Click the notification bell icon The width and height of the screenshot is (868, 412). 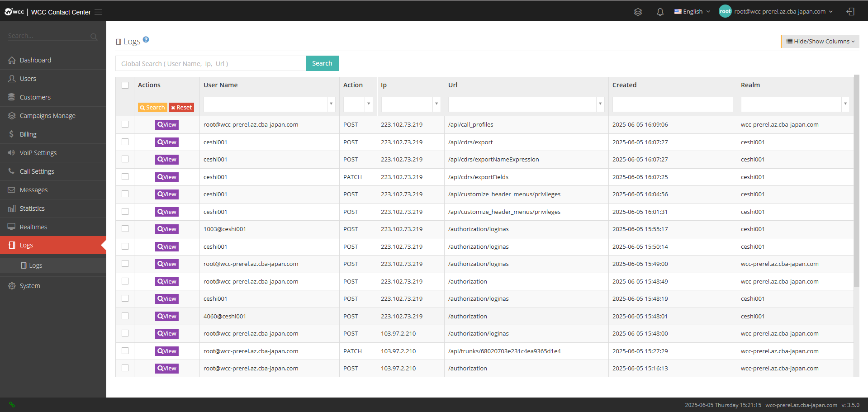pos(660,12)
